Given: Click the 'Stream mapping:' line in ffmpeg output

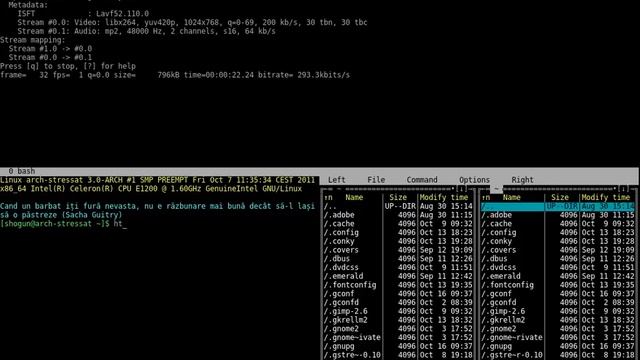Looking at the screenshot, I should point(33,40).
